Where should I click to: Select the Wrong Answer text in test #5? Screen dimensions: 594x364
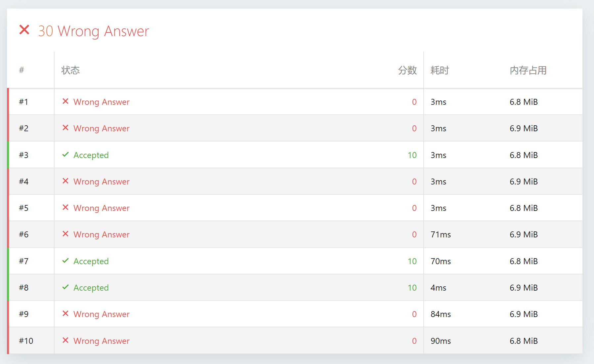pos(101,208)
